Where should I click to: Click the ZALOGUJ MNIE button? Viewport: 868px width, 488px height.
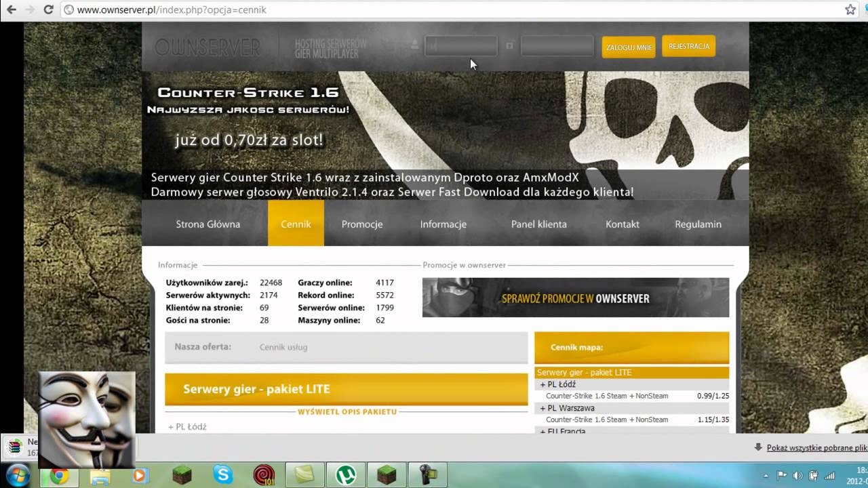coord(629,47)
